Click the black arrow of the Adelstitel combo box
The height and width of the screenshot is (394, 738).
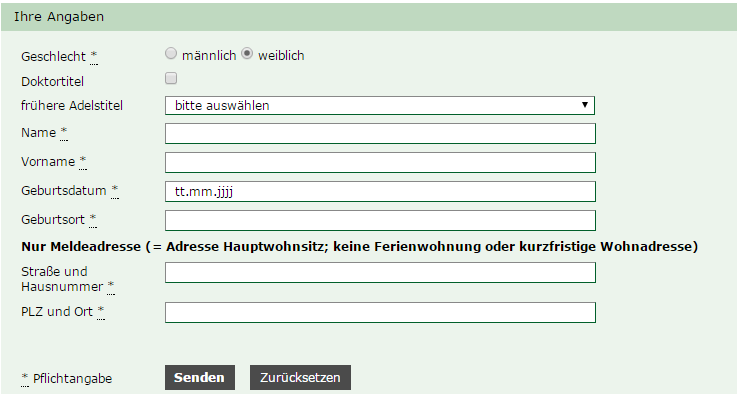click(585, 105)
